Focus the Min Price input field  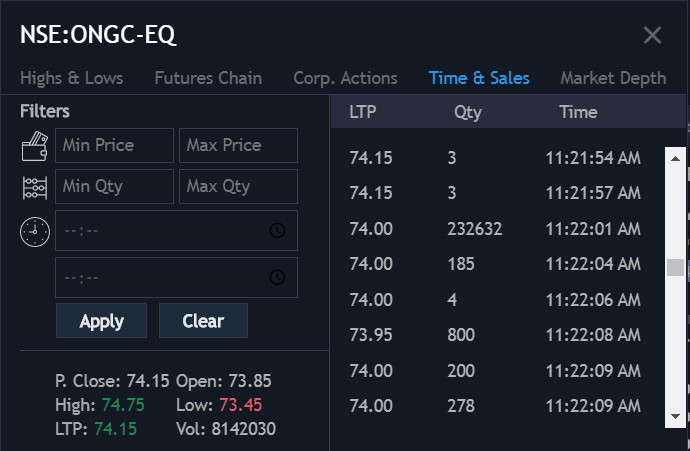pos(114,146)
